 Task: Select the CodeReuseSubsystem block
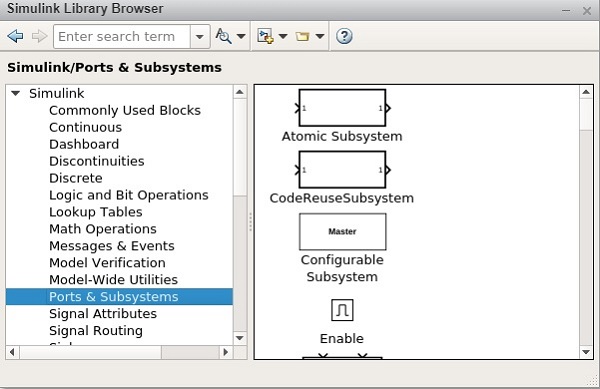[342, 169]
